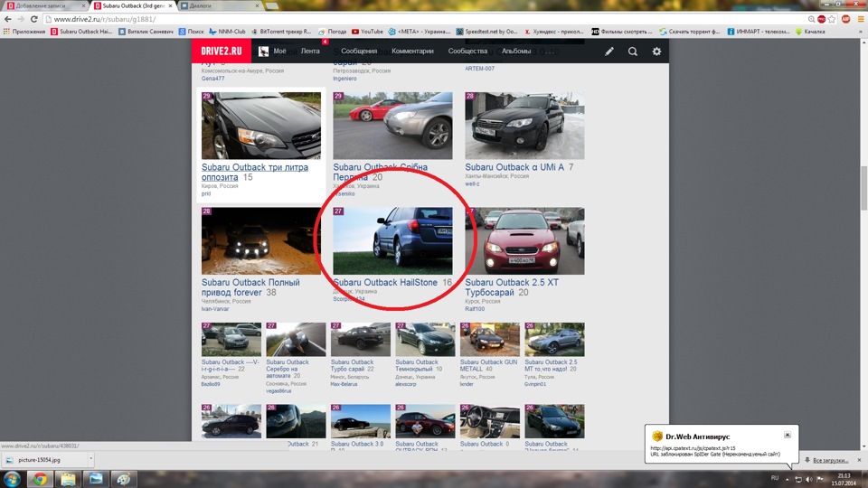
Task: Open the Paint taskbar icon
Action: tap(124, 479)
